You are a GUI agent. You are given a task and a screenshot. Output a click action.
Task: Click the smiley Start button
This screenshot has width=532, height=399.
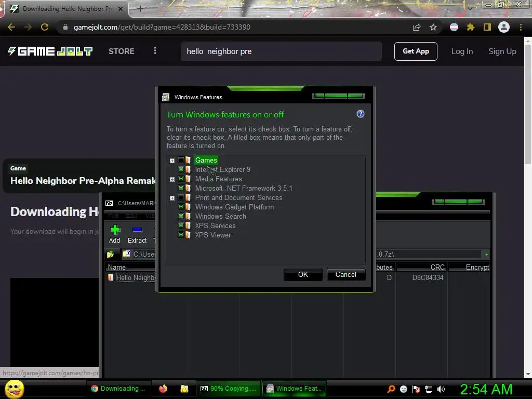(14, 389)
